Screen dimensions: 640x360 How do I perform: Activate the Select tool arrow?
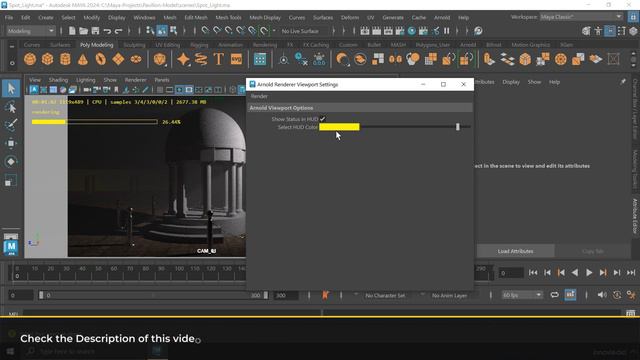[11, 88]
